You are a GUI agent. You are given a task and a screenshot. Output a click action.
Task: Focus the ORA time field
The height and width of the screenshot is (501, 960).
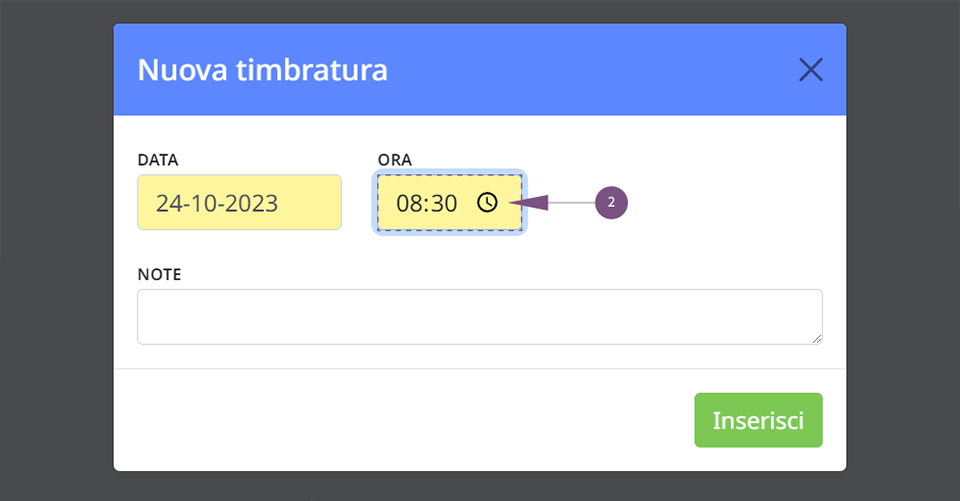pyautogui.click(x=449, y=203)
